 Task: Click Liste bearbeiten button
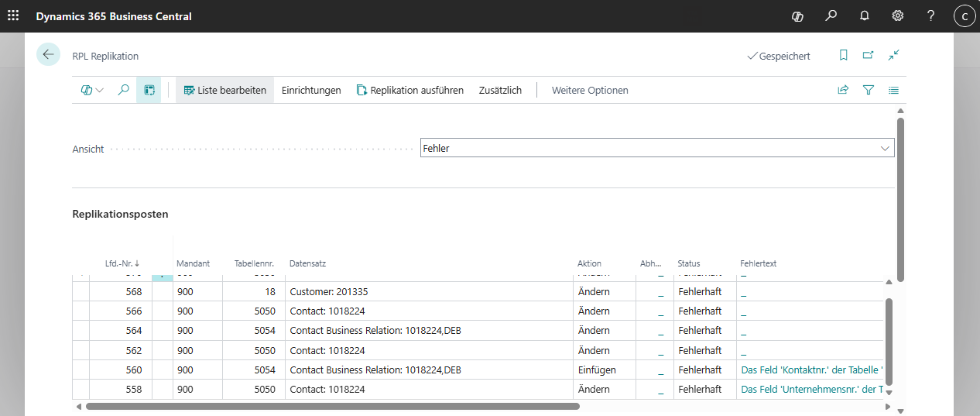click(x=224, y=90)
